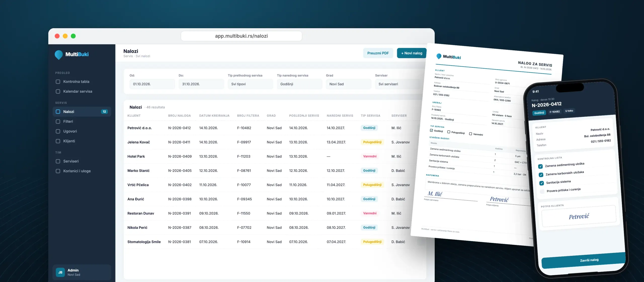This screenshot has width=644, height=282.
Task: Open Ugovori menu item
Action: (82, 131)
